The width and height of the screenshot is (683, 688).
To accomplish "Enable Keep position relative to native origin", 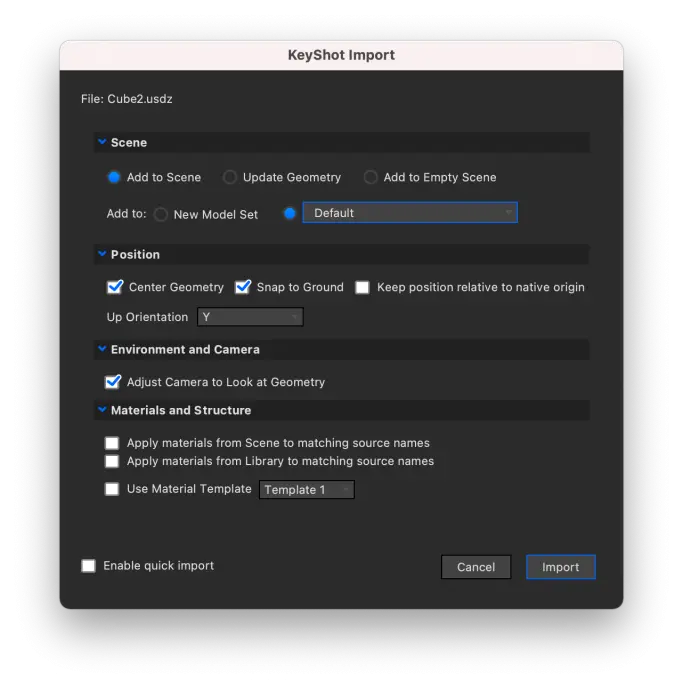I will click(x=362, y=287).
